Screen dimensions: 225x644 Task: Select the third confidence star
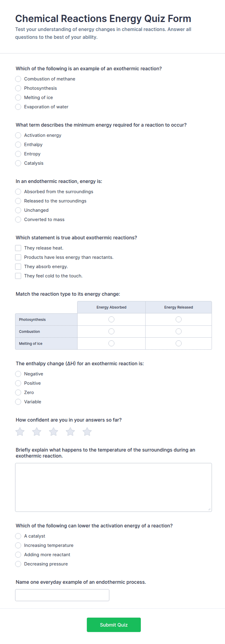(53, 432)
